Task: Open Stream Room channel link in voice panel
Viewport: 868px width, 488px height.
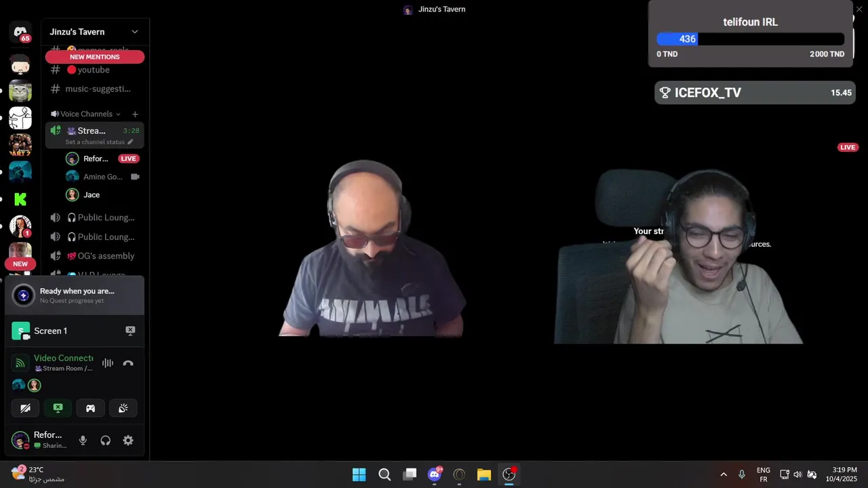Action: click(63, 369)
